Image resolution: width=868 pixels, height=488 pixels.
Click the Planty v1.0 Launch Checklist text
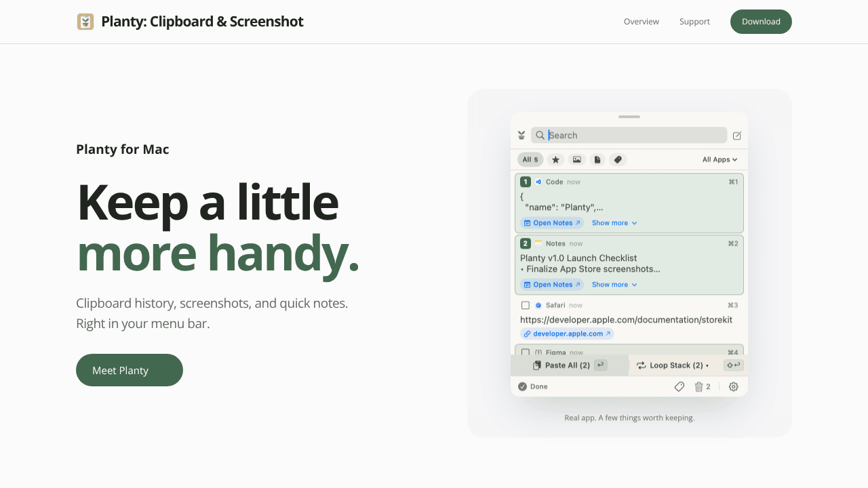pyautogui.click(x=578, y=258)
